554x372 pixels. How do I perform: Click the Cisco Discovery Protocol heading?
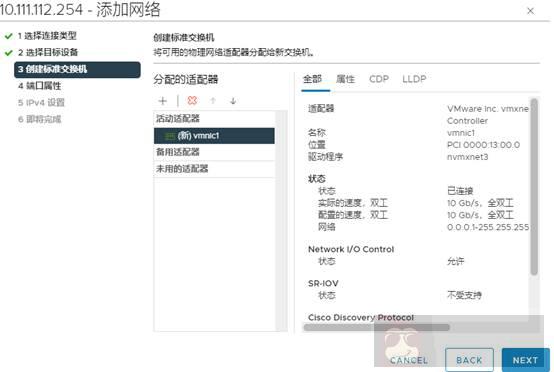[361, 318]
